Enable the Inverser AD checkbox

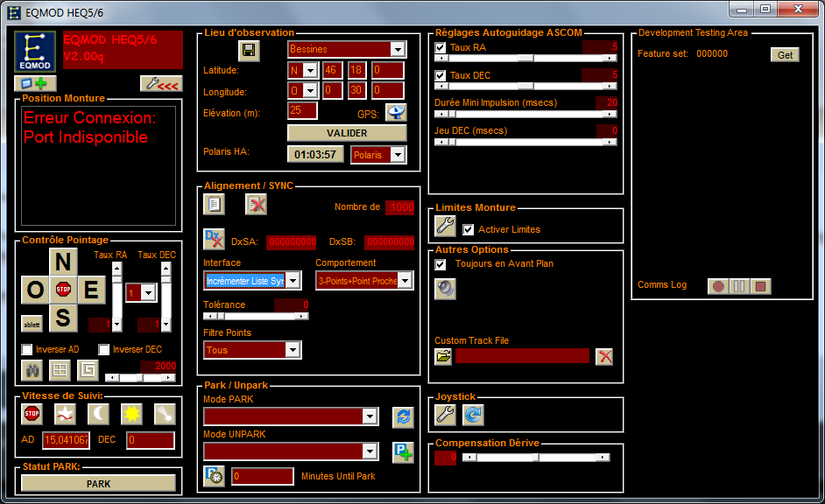tap(27, 349)
